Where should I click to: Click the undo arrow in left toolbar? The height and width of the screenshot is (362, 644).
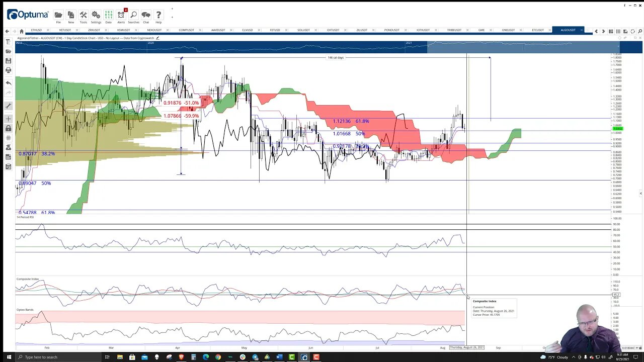coord(8,83)
